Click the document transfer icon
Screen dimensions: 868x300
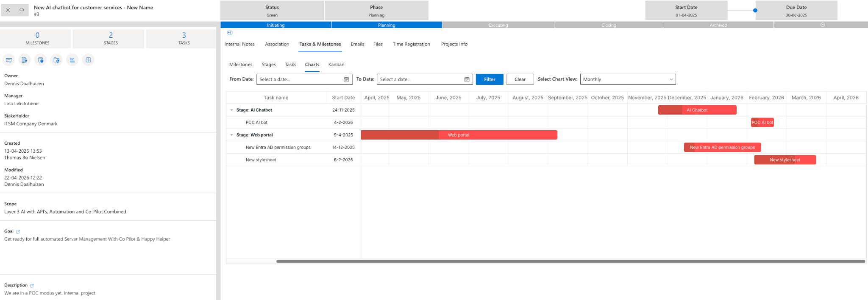pos(25,60)
